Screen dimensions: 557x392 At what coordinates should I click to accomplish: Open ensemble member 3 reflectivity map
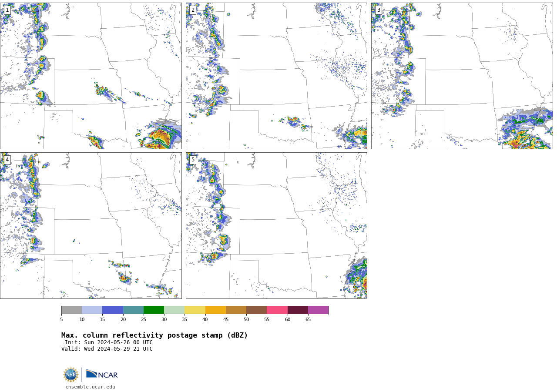point(462,76)
